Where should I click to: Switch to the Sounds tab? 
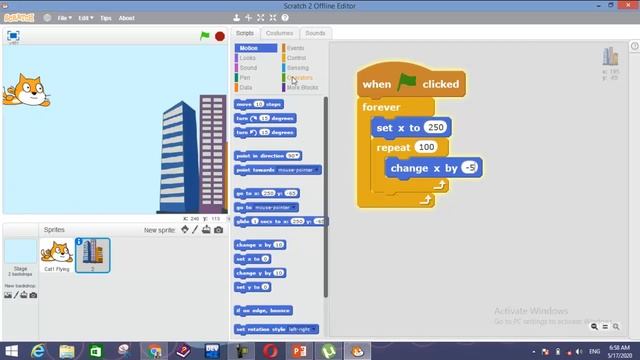[315, 33]
